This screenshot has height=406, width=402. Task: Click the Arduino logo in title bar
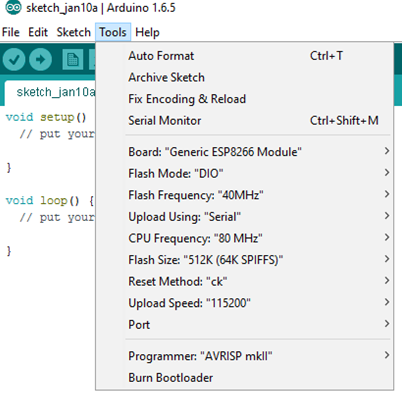pos(13,7)
